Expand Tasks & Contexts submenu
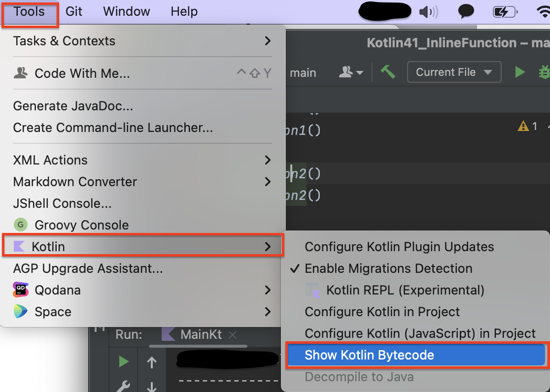Viewport: 550px width, 392px height. point(142,41)
